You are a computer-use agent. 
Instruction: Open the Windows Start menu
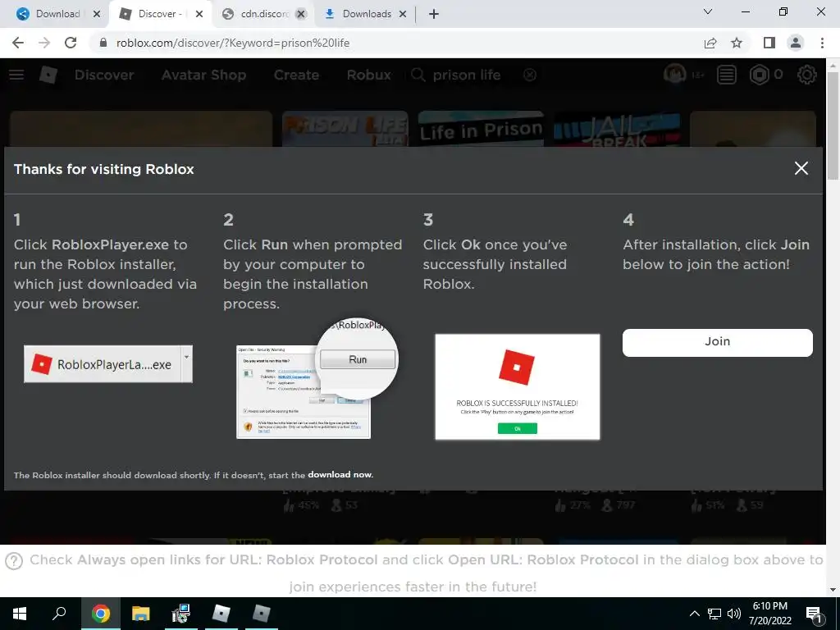(20, 614)
